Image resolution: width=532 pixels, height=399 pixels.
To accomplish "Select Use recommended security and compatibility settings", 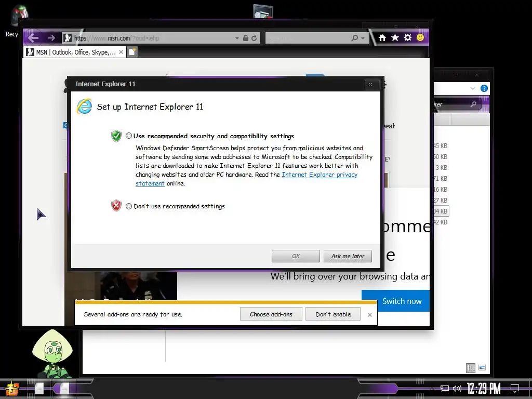I will tap(129, 136).
